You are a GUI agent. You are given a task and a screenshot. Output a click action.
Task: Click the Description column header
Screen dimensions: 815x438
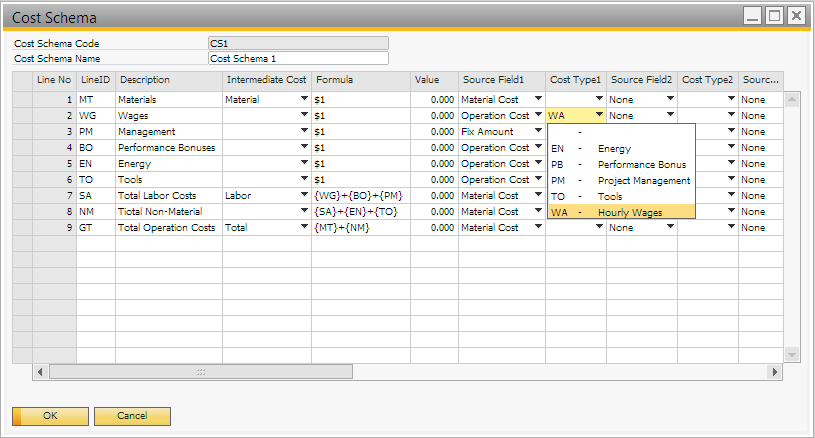tap(168, 79)
